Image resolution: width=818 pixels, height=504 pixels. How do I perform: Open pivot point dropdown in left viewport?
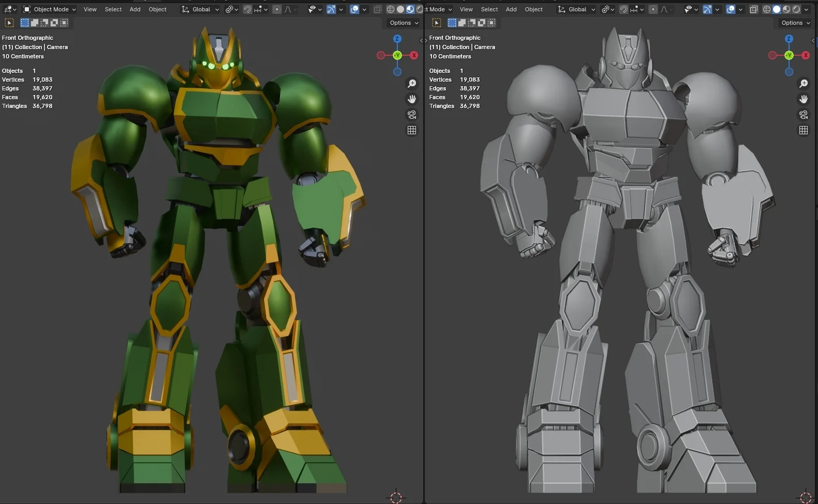(x=231, y=9)
